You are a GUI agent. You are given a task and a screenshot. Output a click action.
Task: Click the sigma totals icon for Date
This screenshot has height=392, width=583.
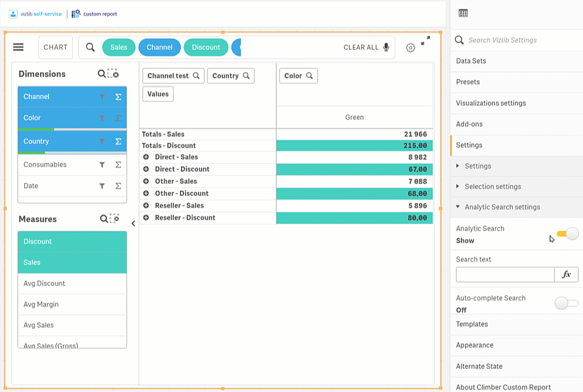tap(118, 186)
